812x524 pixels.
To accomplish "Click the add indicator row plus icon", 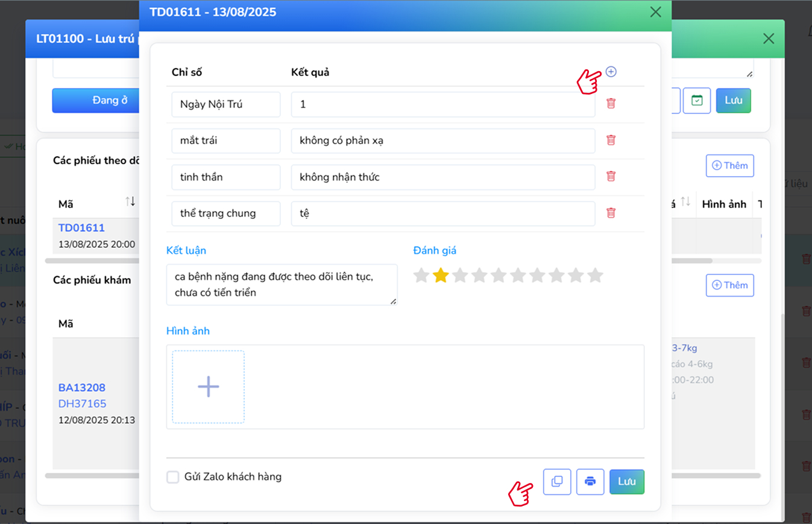I will click(x=611, y=72).
